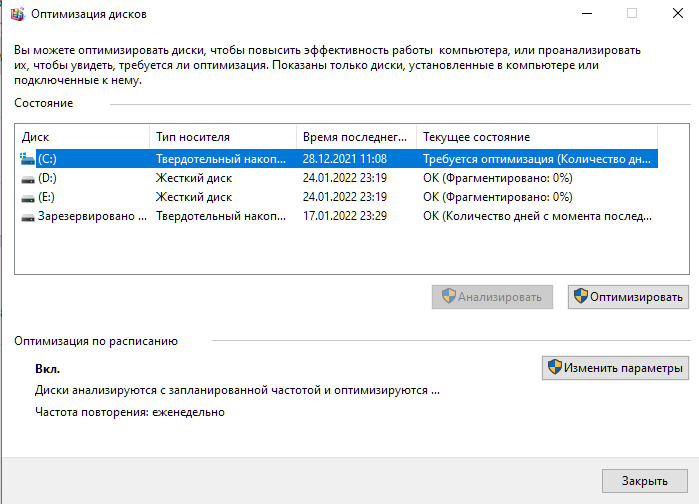Screen dimensions: 699x504
Task: Click the (E:) hard disk icon
Action: 27,196
